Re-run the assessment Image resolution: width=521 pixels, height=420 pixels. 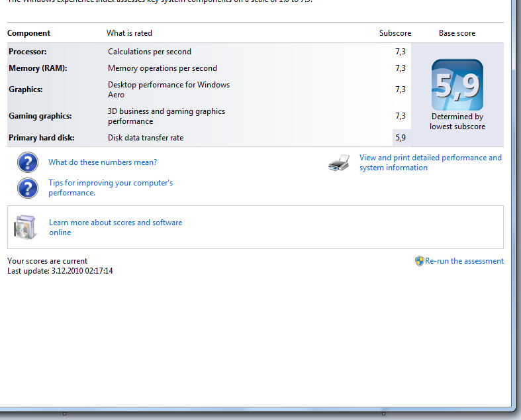coord(464,261)
